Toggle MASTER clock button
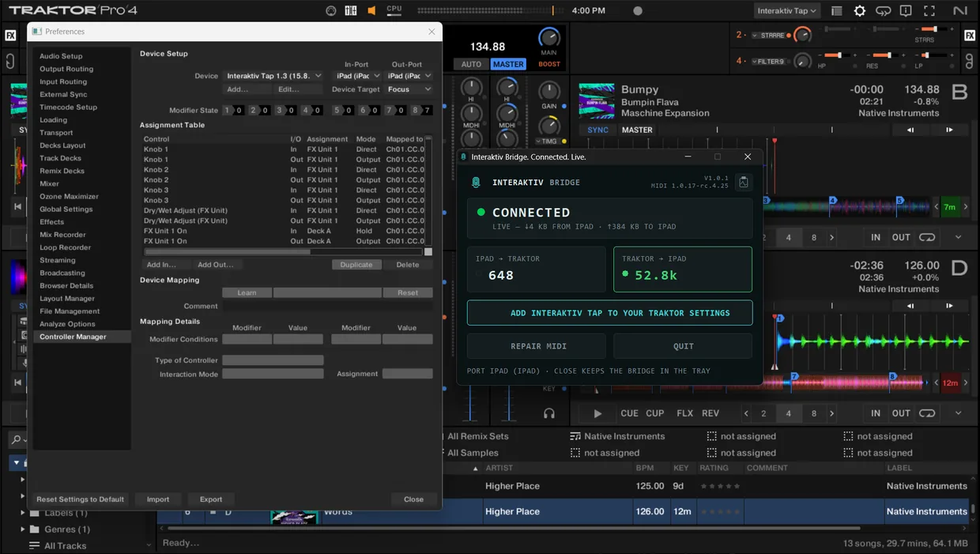Image resolution: width=980 pixels, height=554 pixels. coord(508,64)
